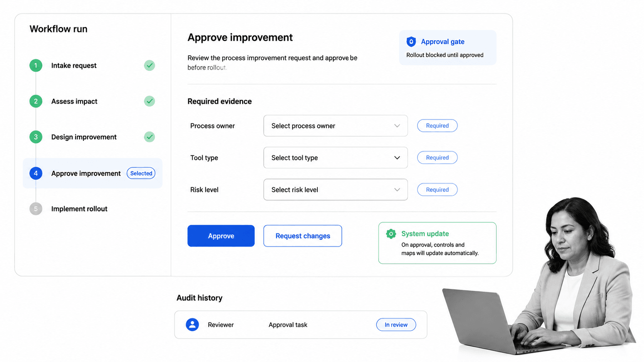
Task: Click step 1 number circle
Action: (x=36, y=65)
